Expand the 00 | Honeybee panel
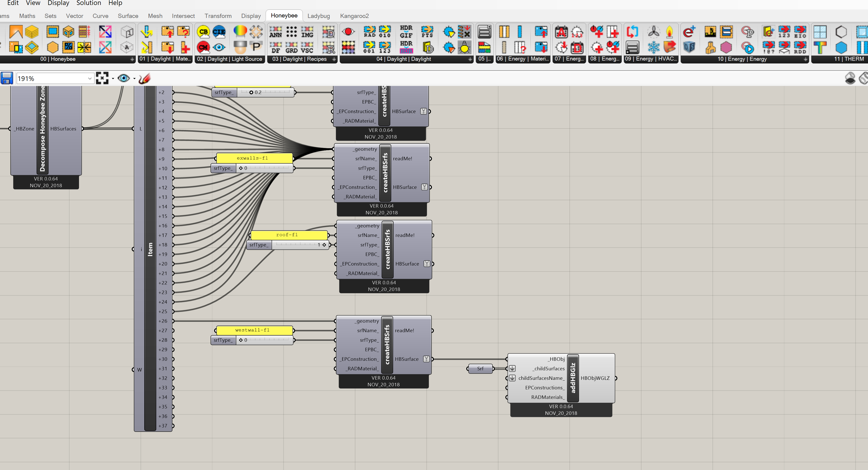Screen dimensions: 868x470 pyautogui.click(x=132, y=59)
